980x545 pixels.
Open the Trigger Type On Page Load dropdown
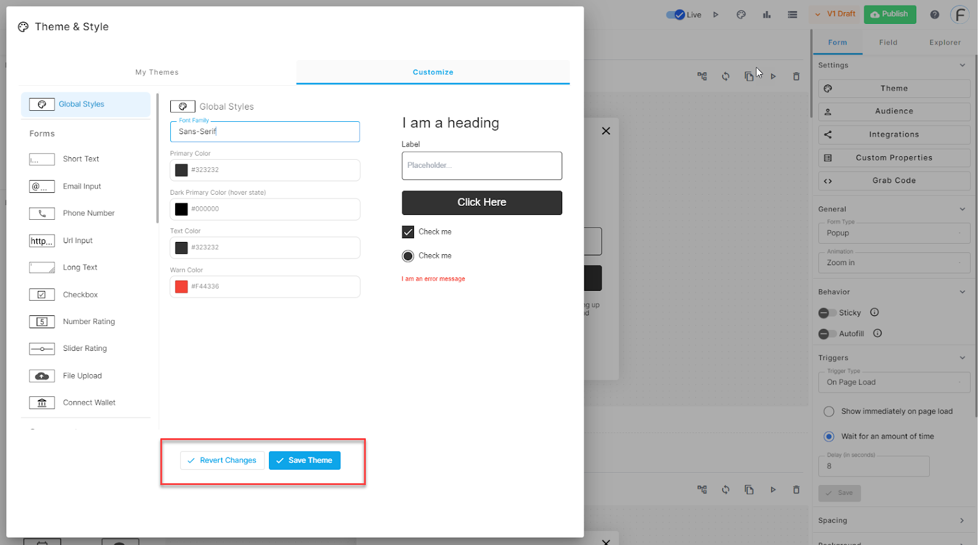pos(894,382)
